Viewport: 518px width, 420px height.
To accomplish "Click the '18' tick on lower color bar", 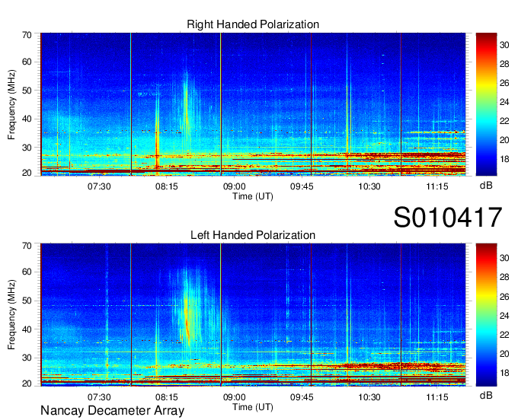I will 504,373.
